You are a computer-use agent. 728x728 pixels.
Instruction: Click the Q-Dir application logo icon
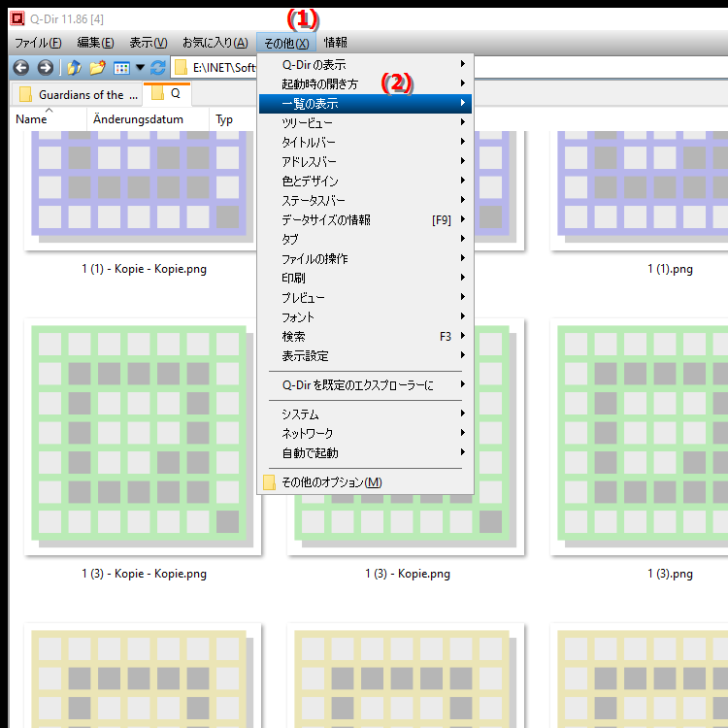pyautogui.click(x=17, y=18)
